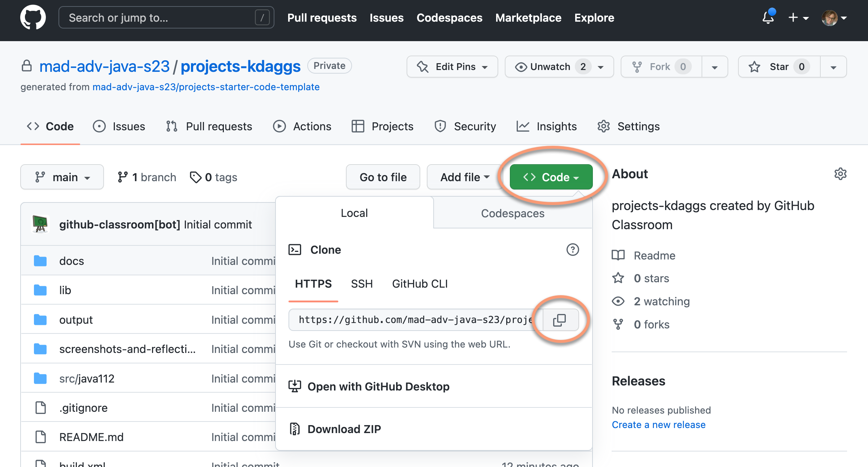Viewport: 868px width, 467px height.
Task: Open Issues in top navigation
Action: pyautogui.click(x=386, y=18)
